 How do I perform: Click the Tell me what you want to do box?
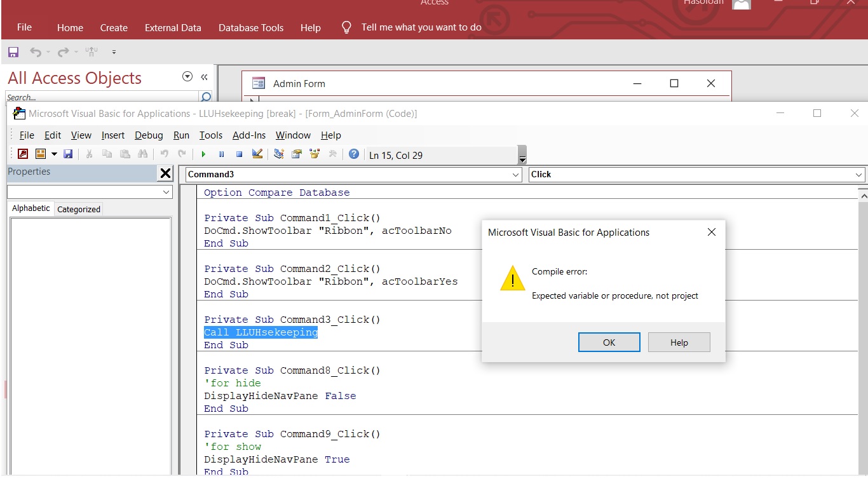[x=421, y=27]
